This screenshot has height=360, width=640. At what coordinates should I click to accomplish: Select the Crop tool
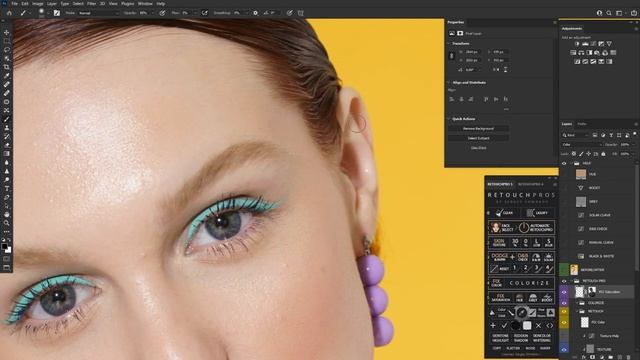tap(7, 67)
